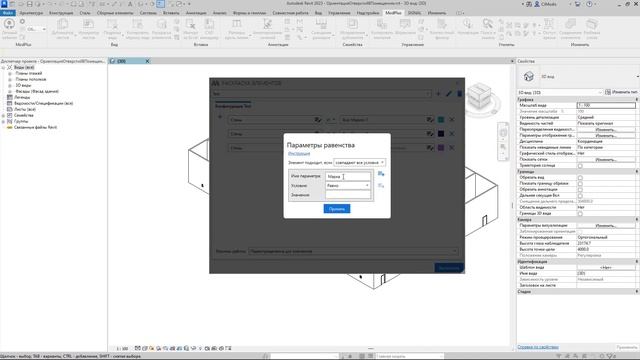Open the configuration name dropdown in main dialog

coord(321,94)
